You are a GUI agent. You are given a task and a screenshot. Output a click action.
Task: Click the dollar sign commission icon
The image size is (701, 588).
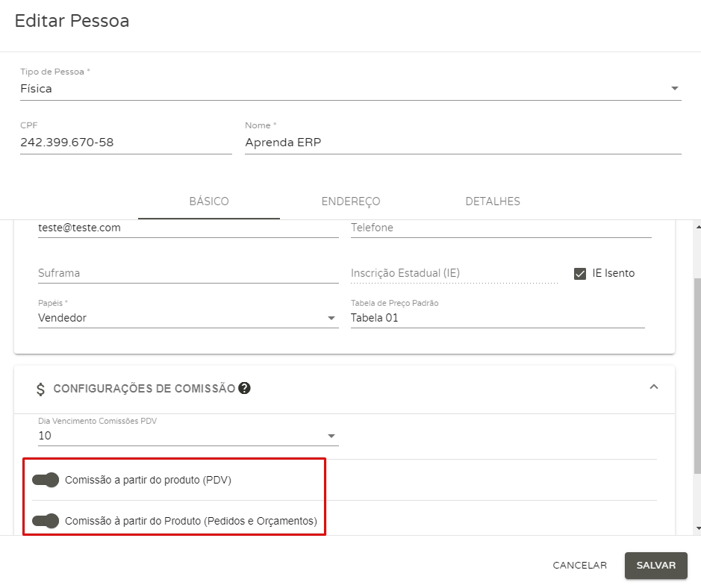[x=40, y=389]
